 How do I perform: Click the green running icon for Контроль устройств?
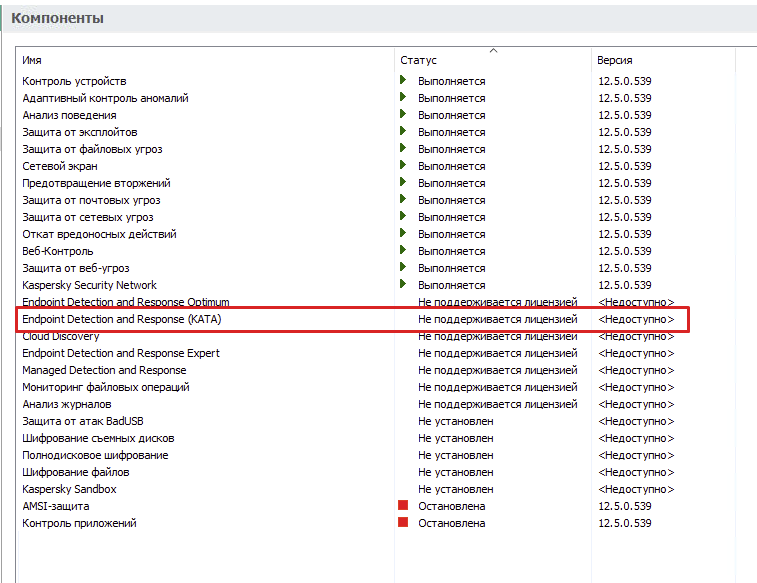pos(403,80)
